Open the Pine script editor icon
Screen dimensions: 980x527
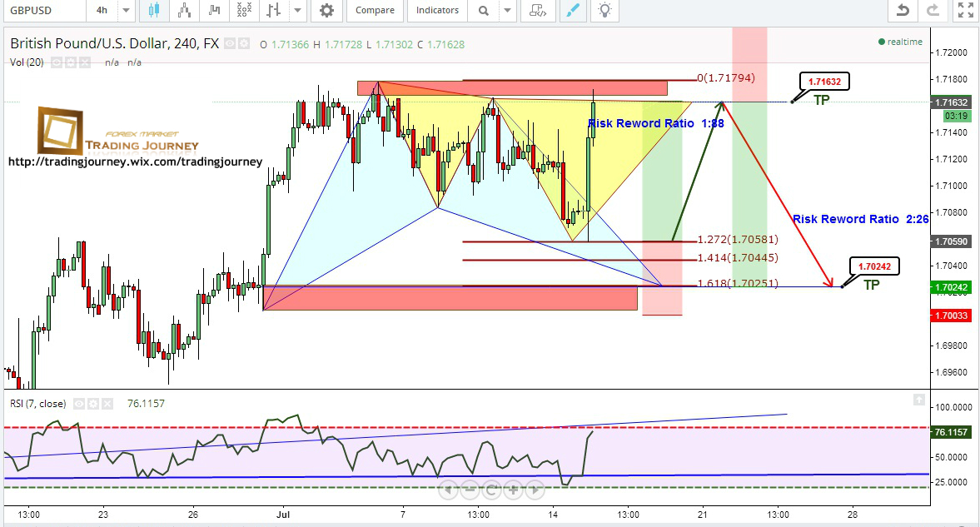[538, 10]
